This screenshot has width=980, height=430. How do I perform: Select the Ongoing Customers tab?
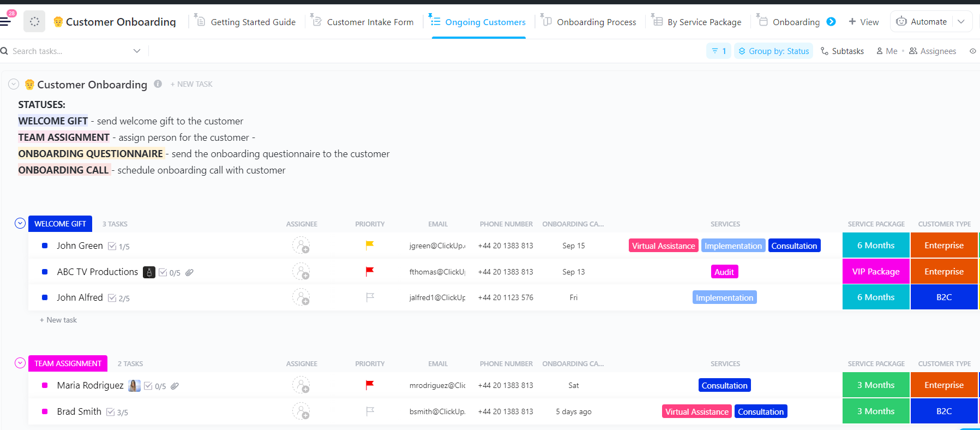[478, 22]
